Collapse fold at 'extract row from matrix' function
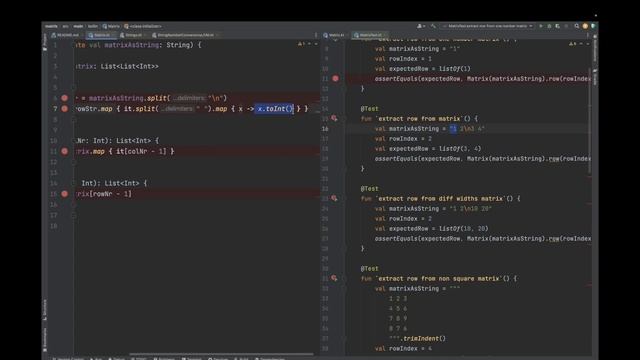This screenshot has width=640, height=360. tap(344, 119)
